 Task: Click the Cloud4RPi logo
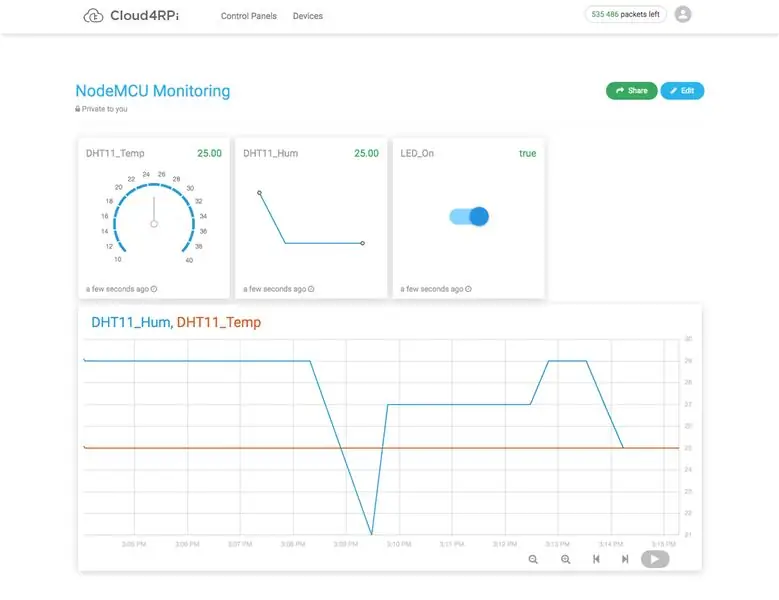pos(131,15)
